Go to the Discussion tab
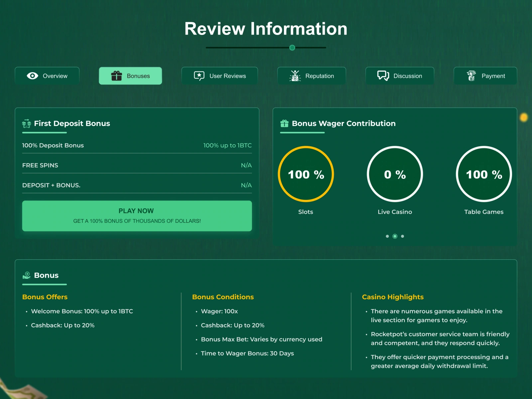This screenshot has height=399, width=532. tap(400, 76)
